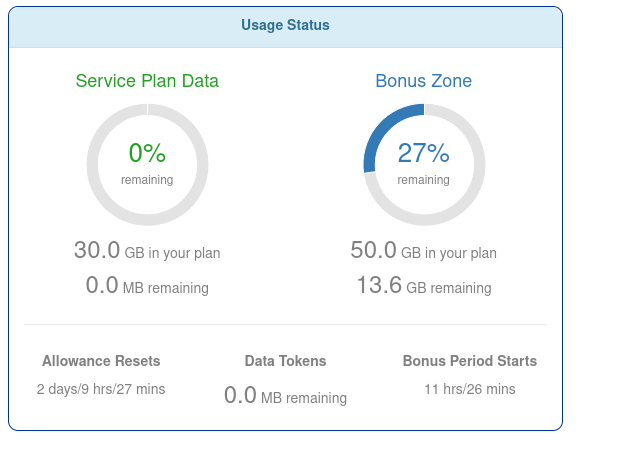Screen dimensions: 623x452
Task: Click the word remaining under 0%
Action: click(147, 180)
